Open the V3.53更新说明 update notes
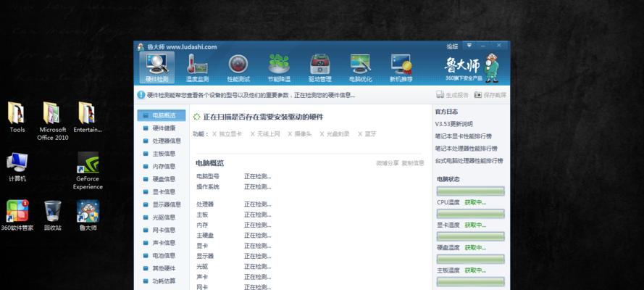 pyautogui.click(x=453, y=124)
